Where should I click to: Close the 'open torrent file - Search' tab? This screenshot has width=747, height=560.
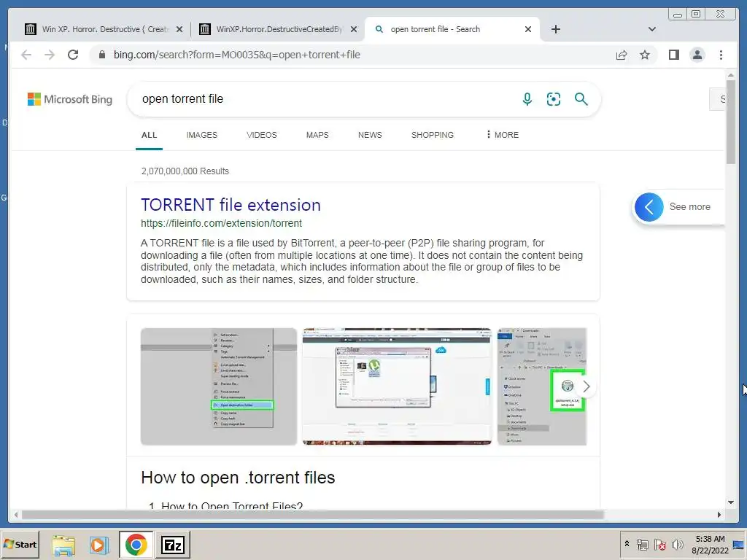click(528, 29)
